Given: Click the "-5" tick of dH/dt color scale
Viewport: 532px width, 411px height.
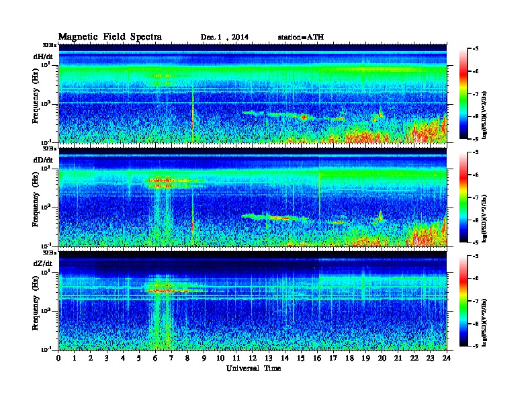Looking at the screenshot, I should point(476,49).
